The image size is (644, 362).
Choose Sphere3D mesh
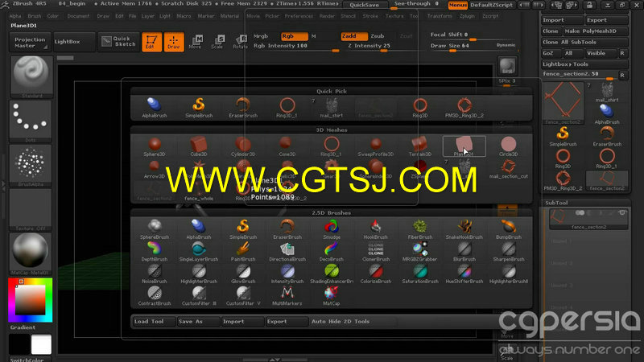coord(155,146)
